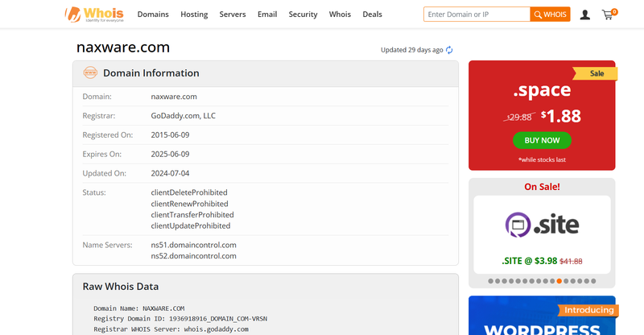Image resolution: width=644 pixels, height=335 pixels.
Task: Open the Email menu
Action: point(267,14)
